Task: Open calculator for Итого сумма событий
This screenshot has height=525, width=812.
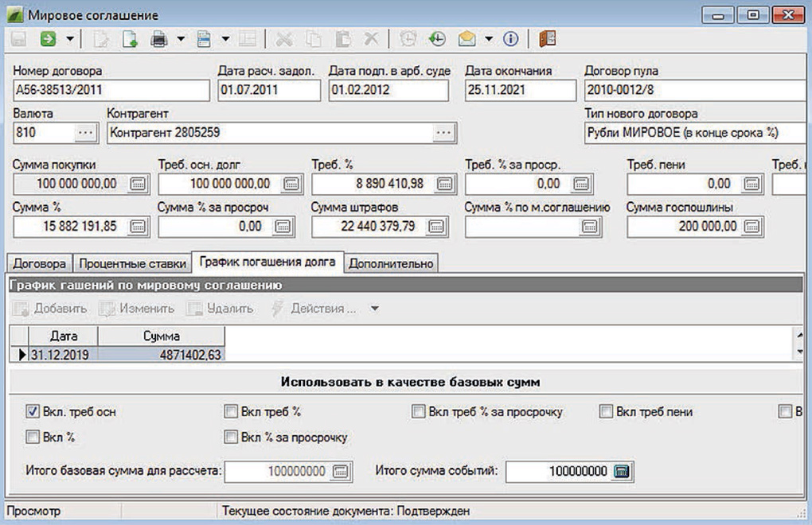Action: pyautogui.click(x=622, y=471)
